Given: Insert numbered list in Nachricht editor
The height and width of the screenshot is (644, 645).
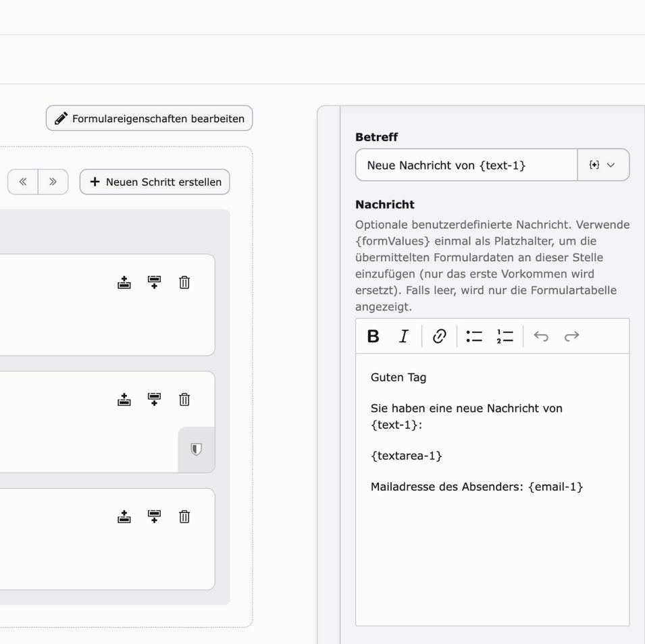Looking at the screenshot, I should tap(505, 336).
